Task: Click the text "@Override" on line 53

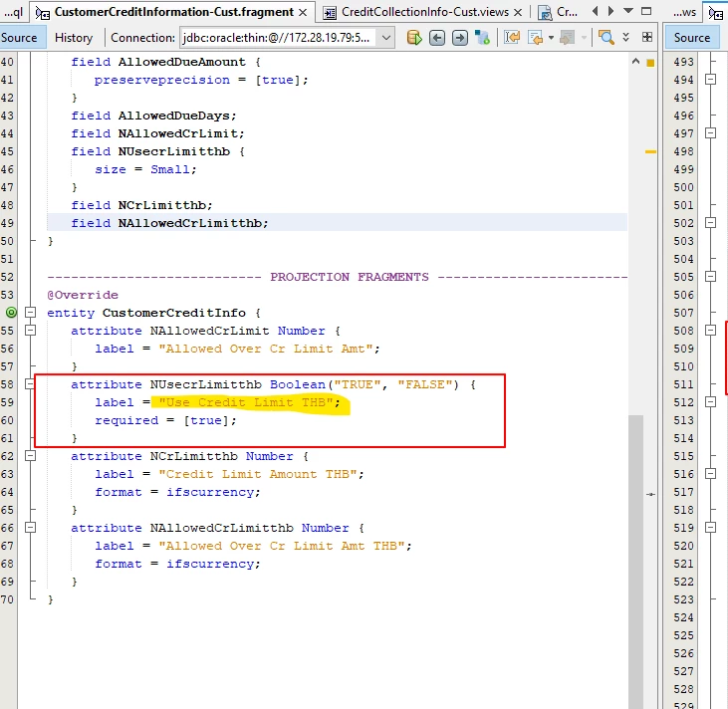Action: click(x=83, y=295)
